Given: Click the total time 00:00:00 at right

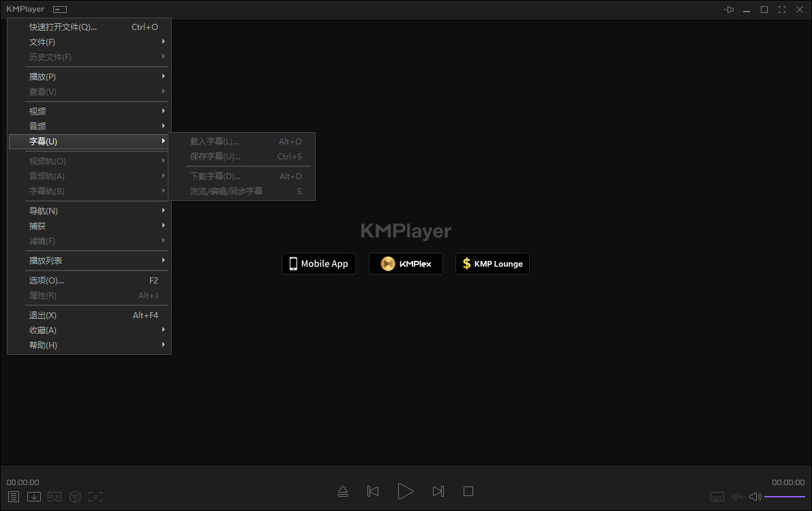Looking at the screenshot, I should pos(788,482).
